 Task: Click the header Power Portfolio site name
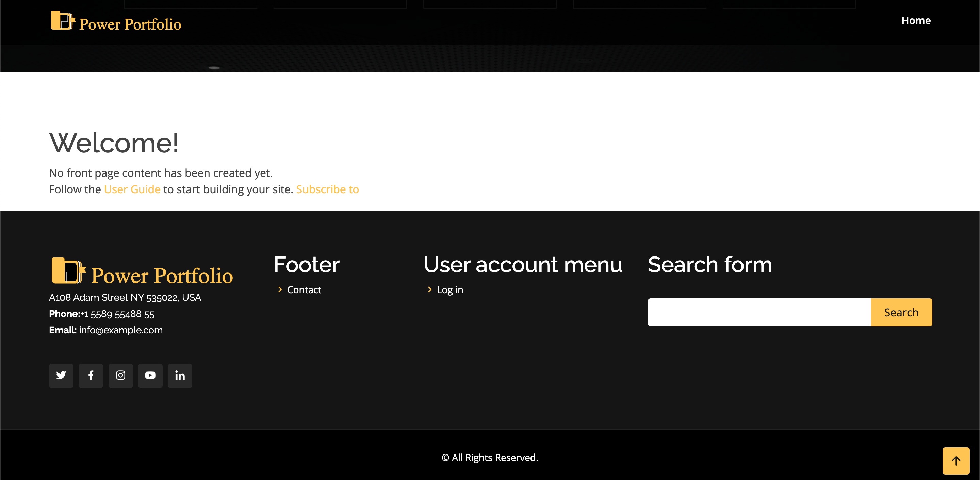click(130, 24)
